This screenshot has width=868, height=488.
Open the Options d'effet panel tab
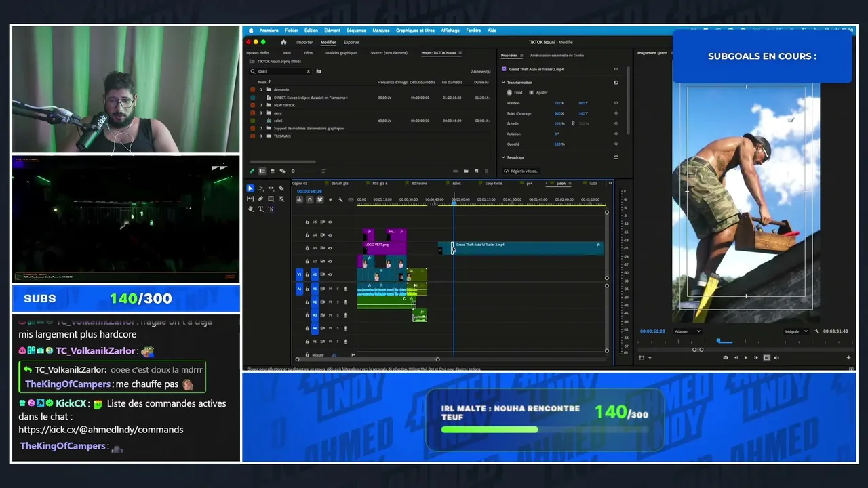[x=258, y=53]
